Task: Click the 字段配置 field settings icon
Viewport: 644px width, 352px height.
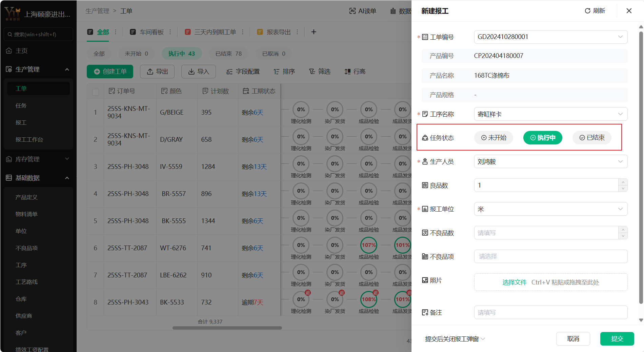Action: click(229, 72)
